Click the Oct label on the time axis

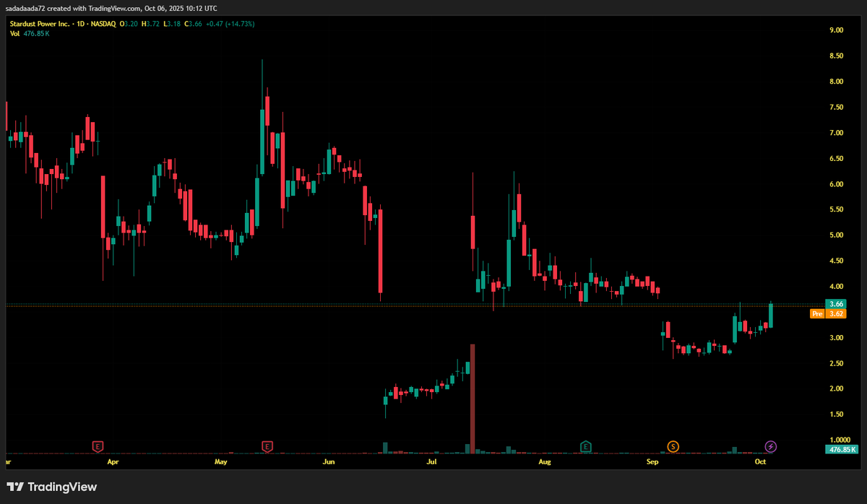click(760, 461)
